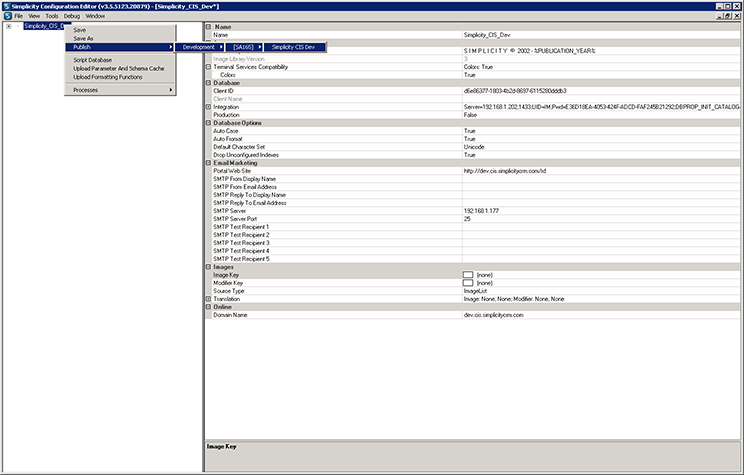Screen dimensions: 744x475
Task: Select the Drop Unconfigured Indexes row label
Action: point(246,155)
